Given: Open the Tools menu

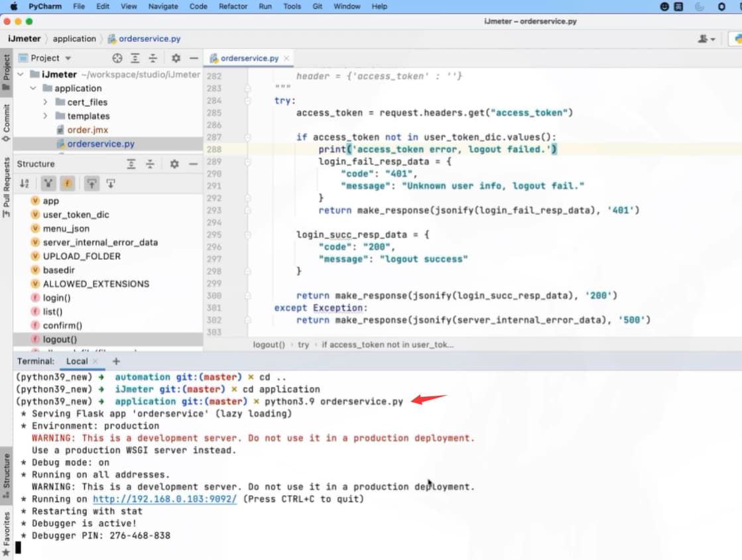Looking at the screenshot, I should [292, 7].
